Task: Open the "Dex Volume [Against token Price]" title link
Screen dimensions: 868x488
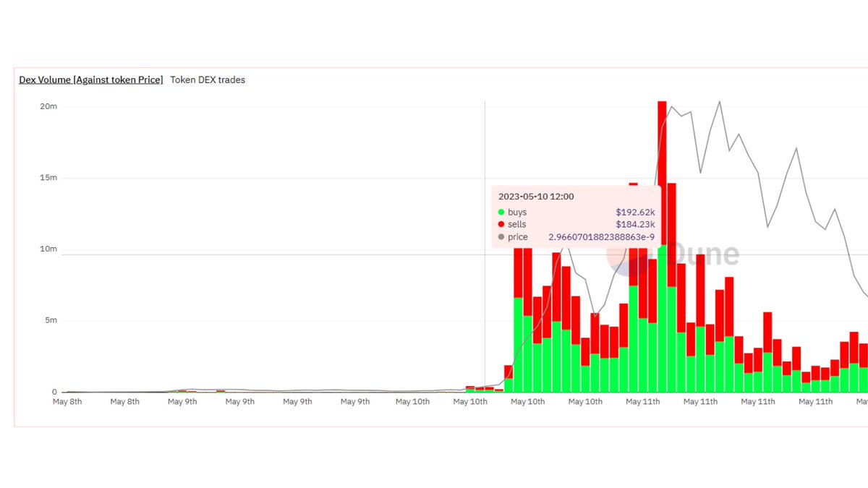Action: (91, 80)
